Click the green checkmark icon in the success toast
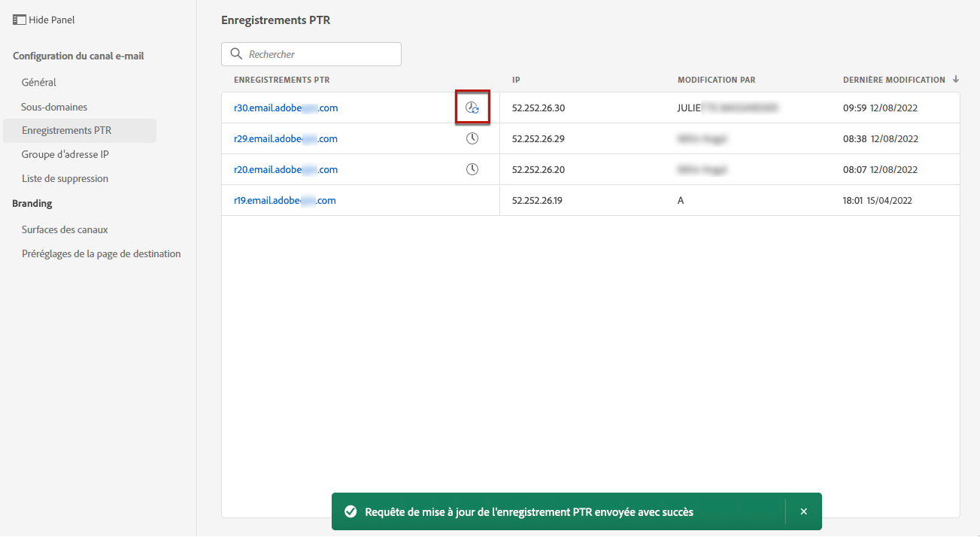 pos(350,512)
